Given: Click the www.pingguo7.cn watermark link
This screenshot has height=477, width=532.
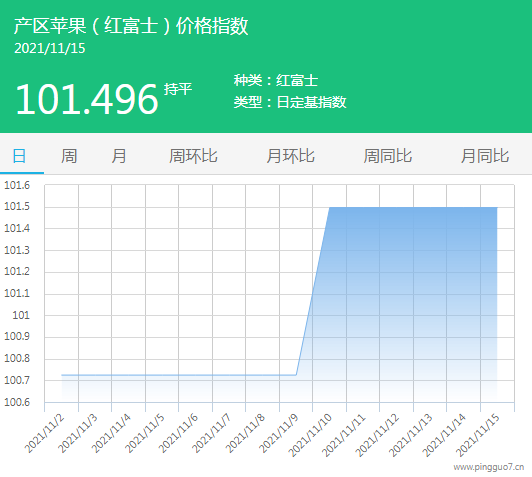Looking at the screenshot, I should 489,467.
